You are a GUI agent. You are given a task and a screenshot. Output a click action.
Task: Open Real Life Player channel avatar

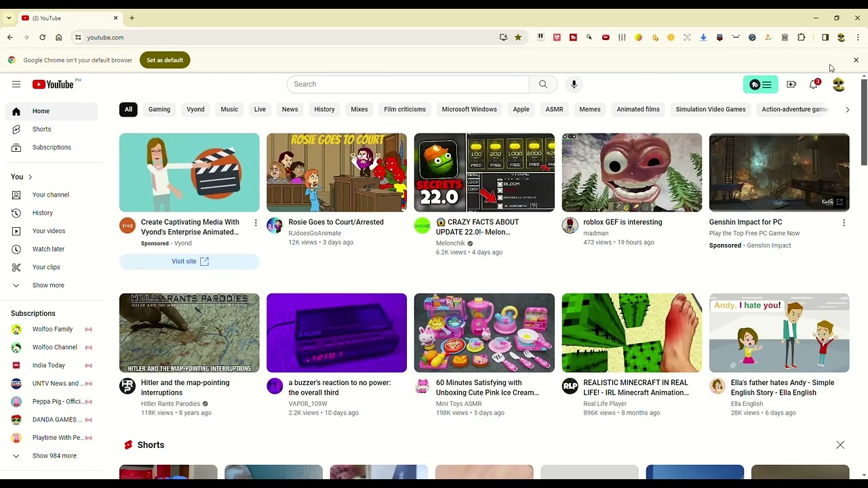coord(570,386)
